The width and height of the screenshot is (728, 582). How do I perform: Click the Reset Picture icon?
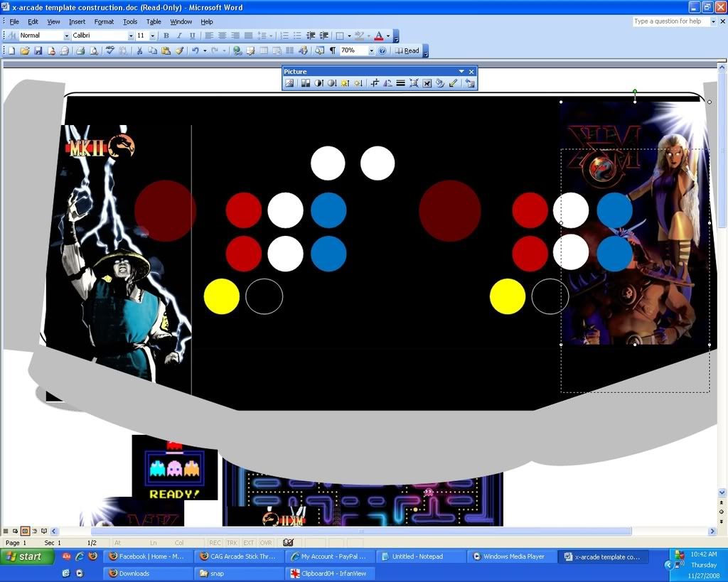pos(469,83)
